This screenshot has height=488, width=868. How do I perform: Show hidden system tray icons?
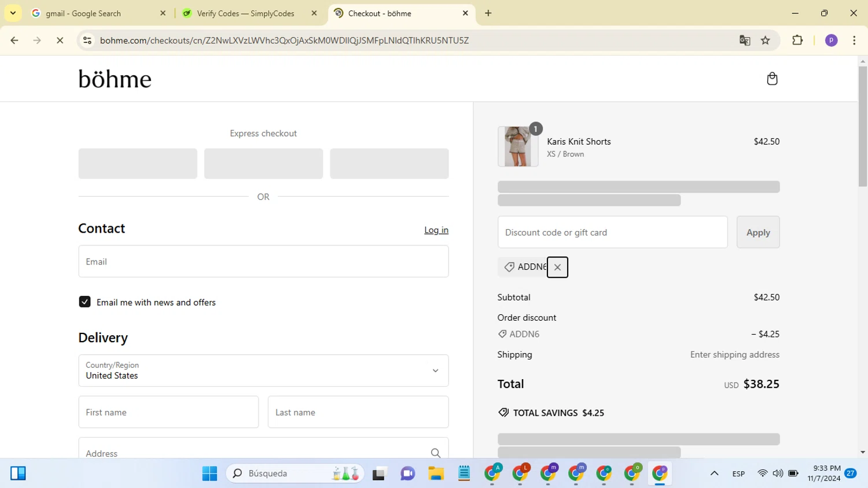pos(714,474)
